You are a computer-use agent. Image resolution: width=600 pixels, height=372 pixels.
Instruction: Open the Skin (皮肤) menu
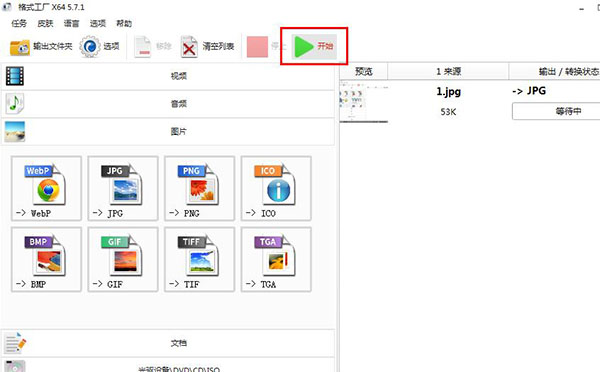45,24
